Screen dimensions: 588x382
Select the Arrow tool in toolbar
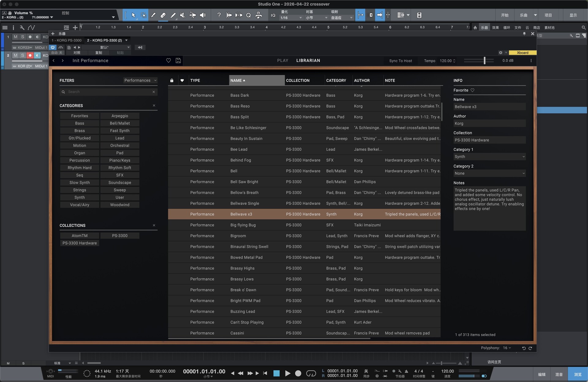(x=134, y=15)
